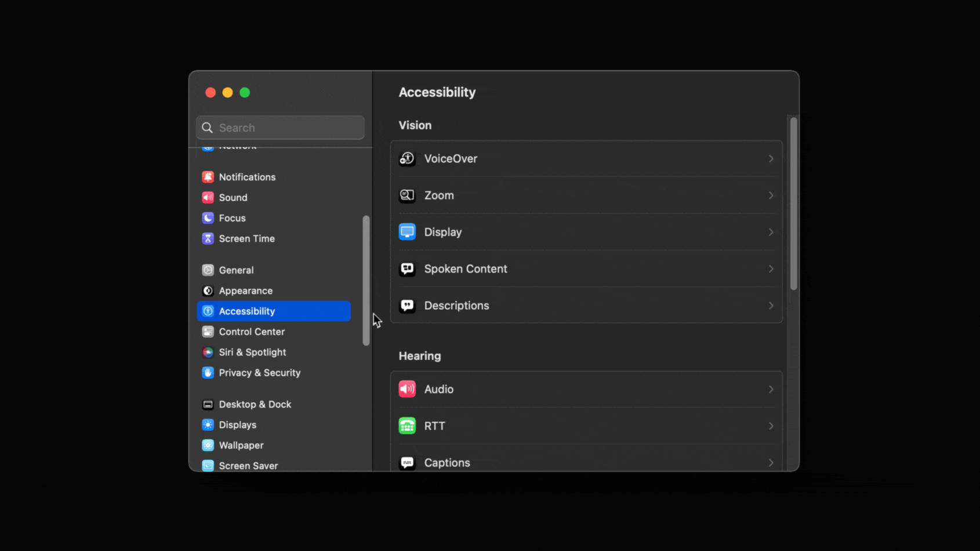Click the Captions icon under Hearing
This screenshot has width=980, height=551.
click(407, 462)
